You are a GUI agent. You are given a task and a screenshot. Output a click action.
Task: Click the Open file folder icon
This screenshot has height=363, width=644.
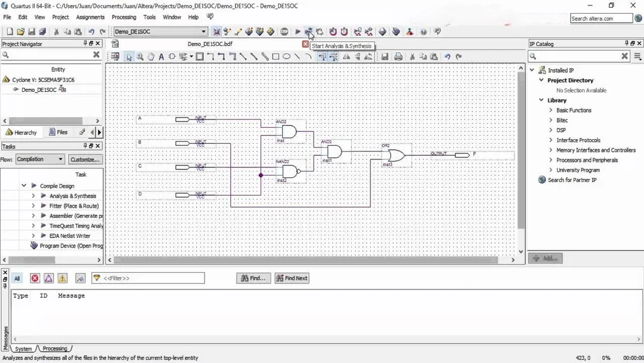click(x=20, y=32)
